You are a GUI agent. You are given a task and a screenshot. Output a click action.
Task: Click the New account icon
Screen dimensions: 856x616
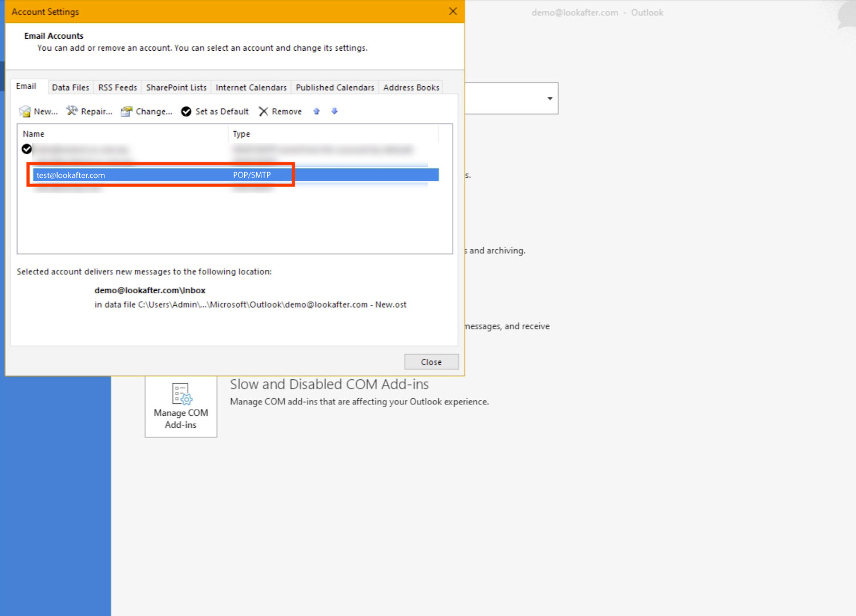25,111
